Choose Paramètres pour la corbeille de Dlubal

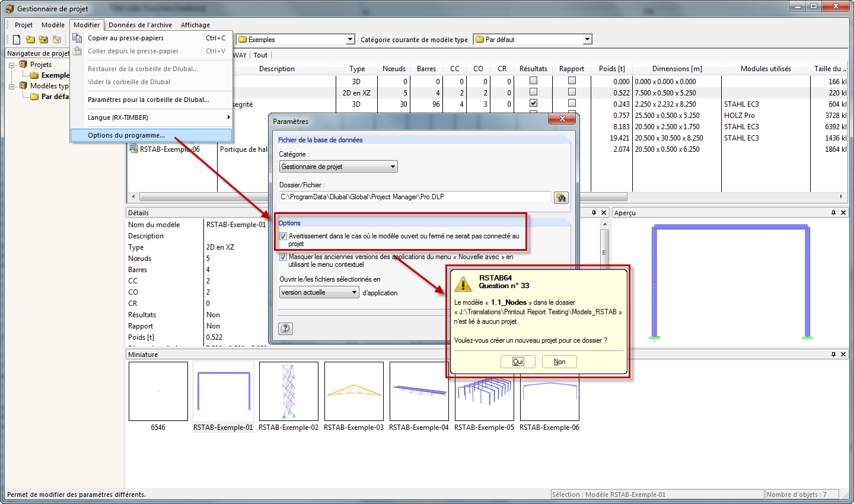151,100
